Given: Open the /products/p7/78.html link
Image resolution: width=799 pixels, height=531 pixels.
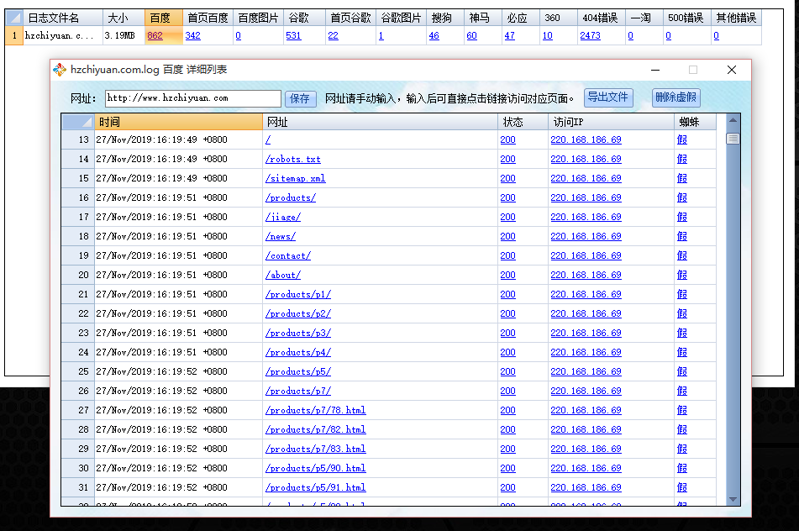Looking at the screenshot, I should [315, 410].
